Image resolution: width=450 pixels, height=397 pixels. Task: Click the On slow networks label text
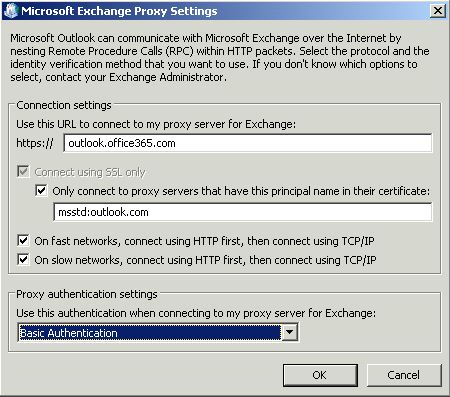(x=205, y=260)
